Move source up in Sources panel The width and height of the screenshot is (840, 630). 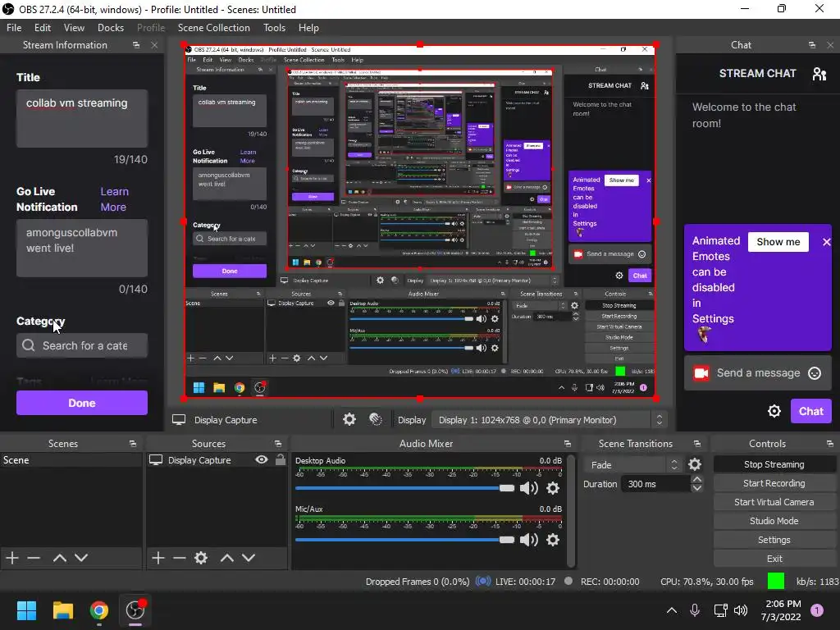pos(226,558)
